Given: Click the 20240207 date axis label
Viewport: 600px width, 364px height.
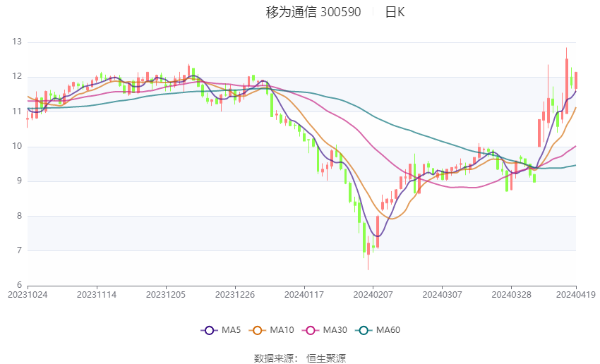Looking at the screenshot, I should click(373, 295).
